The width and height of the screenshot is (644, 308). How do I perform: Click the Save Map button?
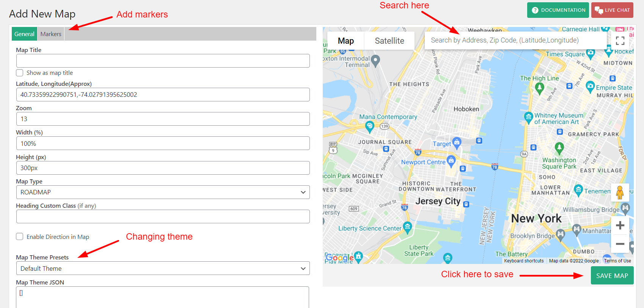click(612, 276)
